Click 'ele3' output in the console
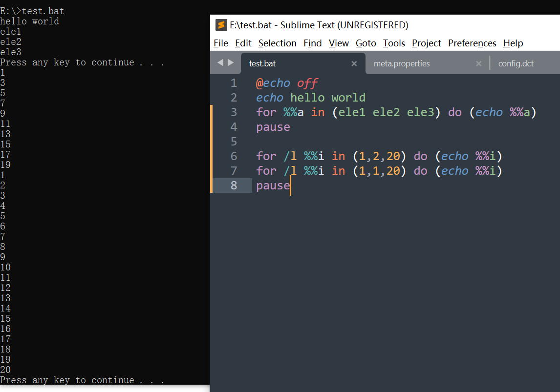 [11, 52]
